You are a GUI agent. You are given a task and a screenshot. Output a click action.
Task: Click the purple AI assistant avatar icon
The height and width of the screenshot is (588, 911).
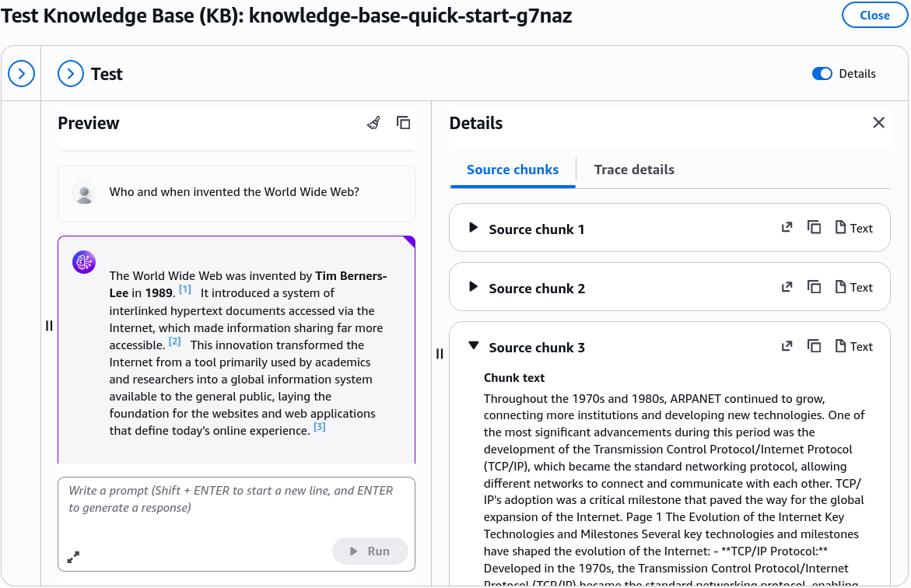point(84,262)
